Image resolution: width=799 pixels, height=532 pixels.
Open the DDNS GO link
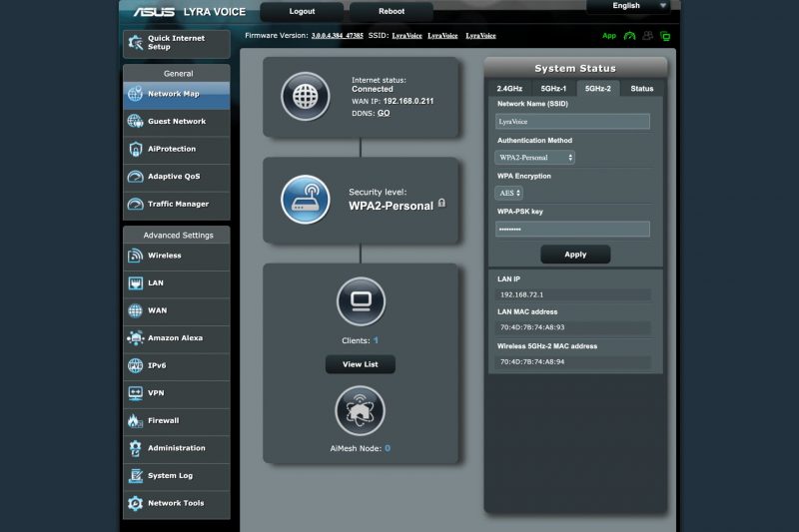pyautogui.click(x=384, y=113)
